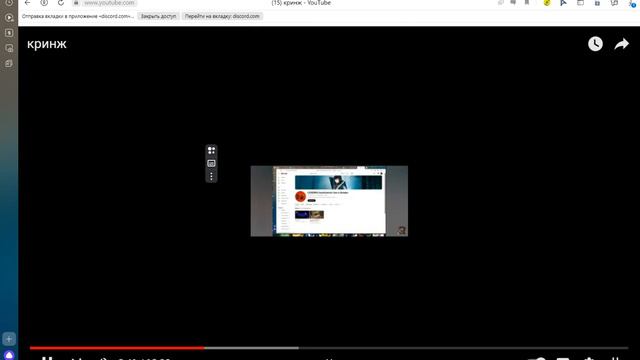Share the video with the arrow icon
The height and width of the screenshot is (360, 640).
point(622,44)
